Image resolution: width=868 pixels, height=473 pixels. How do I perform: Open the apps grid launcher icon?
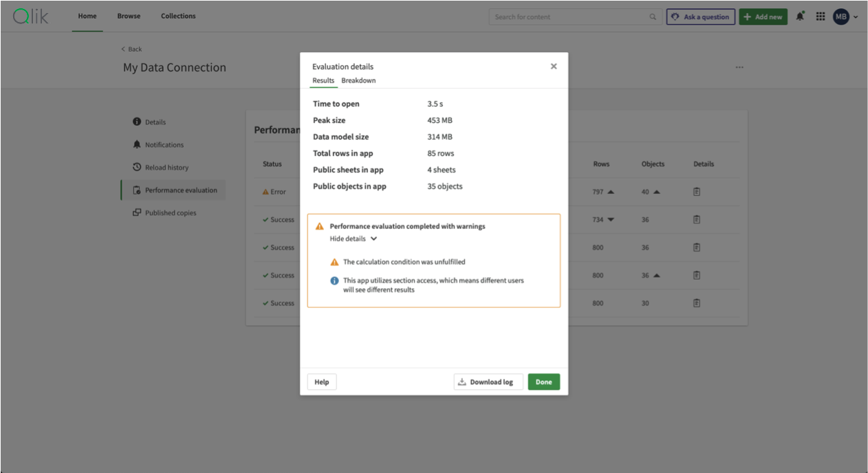coord(821,16)
